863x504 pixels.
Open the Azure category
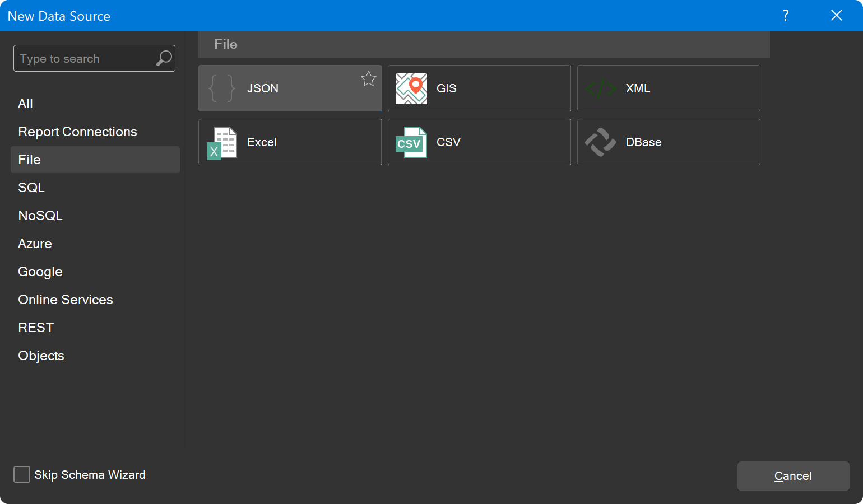[x=95, y=244]
